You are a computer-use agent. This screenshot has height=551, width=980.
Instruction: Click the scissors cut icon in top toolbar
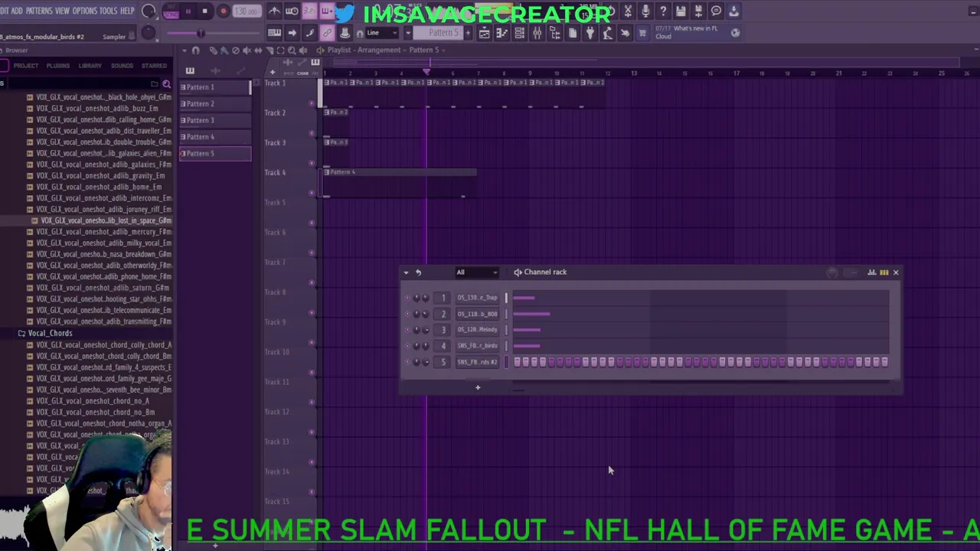click(628, 11)
